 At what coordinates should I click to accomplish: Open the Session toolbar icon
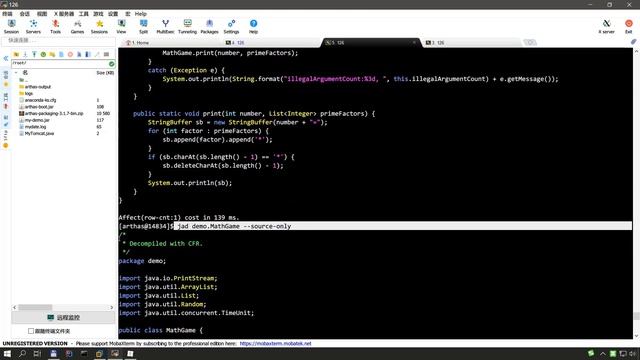(11, 26)
